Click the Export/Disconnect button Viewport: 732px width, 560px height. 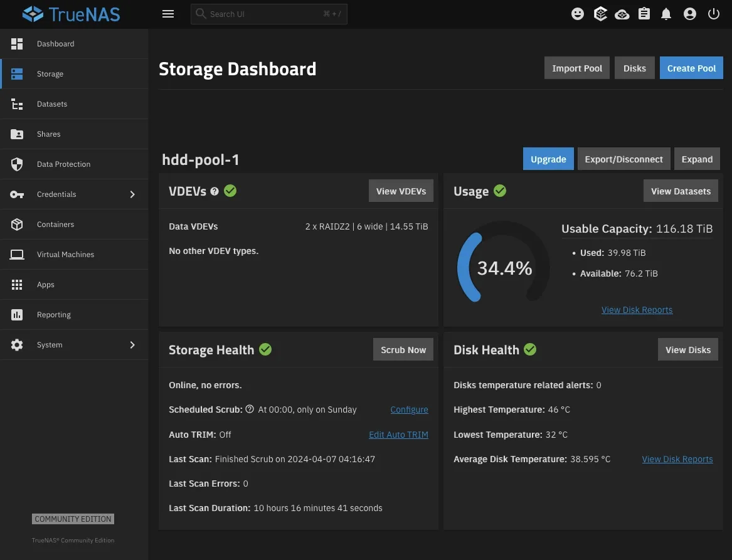click(x=623, y=159)
